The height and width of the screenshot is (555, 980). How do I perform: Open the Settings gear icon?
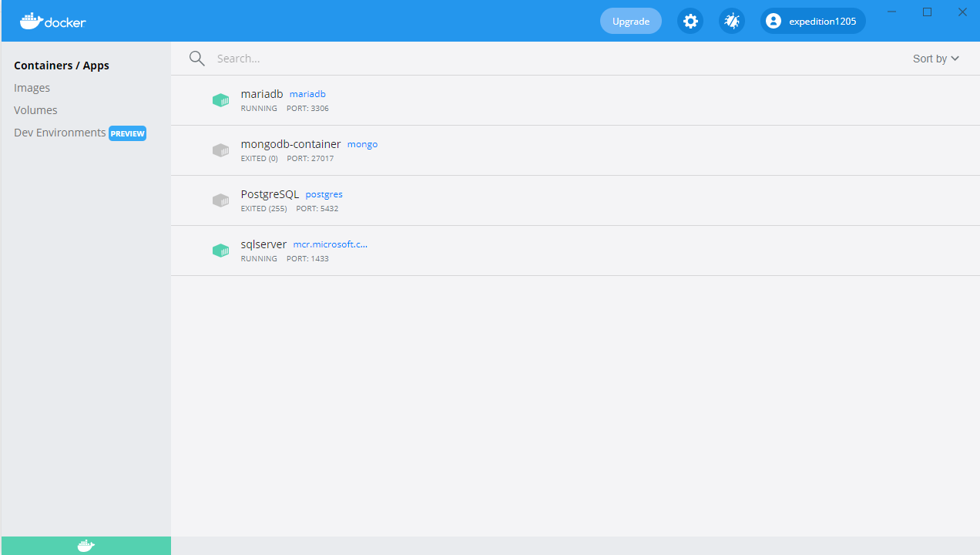click(x=691, y=21)
